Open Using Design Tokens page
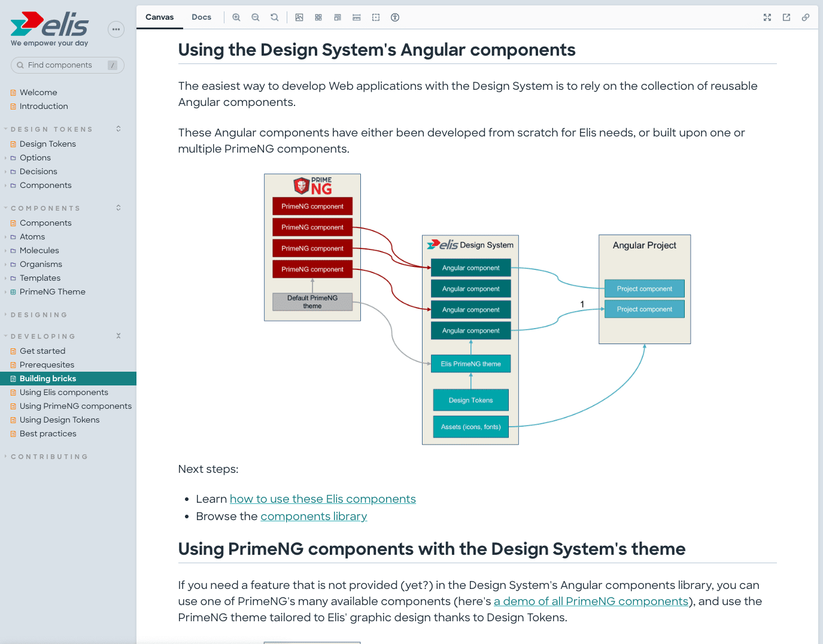This screenshot has height=644, width=823. pos(60,420)
